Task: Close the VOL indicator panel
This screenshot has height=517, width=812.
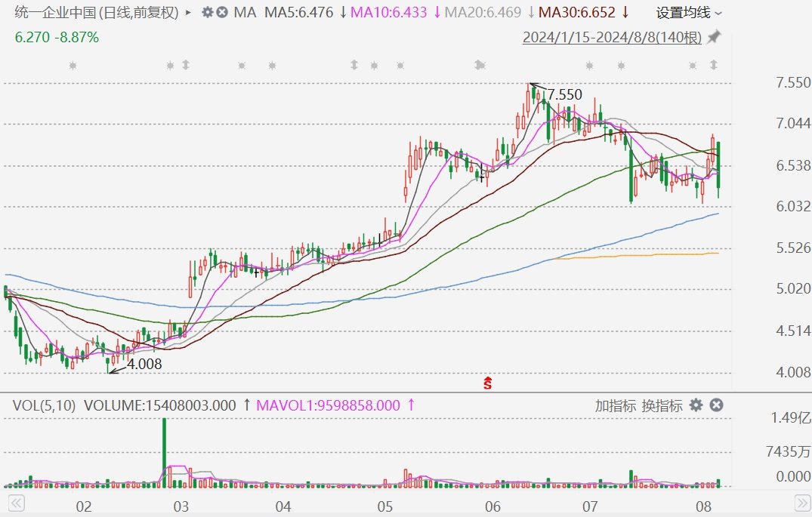Action: pos(716,405)
